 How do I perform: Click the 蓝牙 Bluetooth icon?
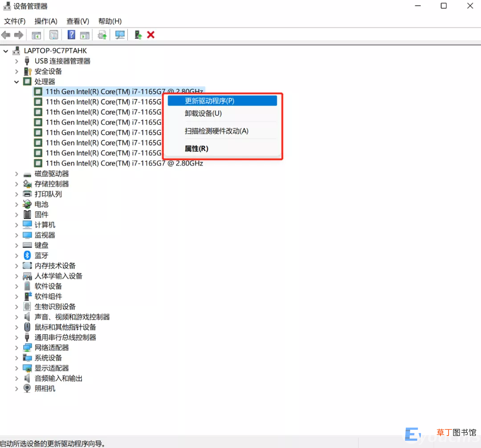[x=27, y=255]
